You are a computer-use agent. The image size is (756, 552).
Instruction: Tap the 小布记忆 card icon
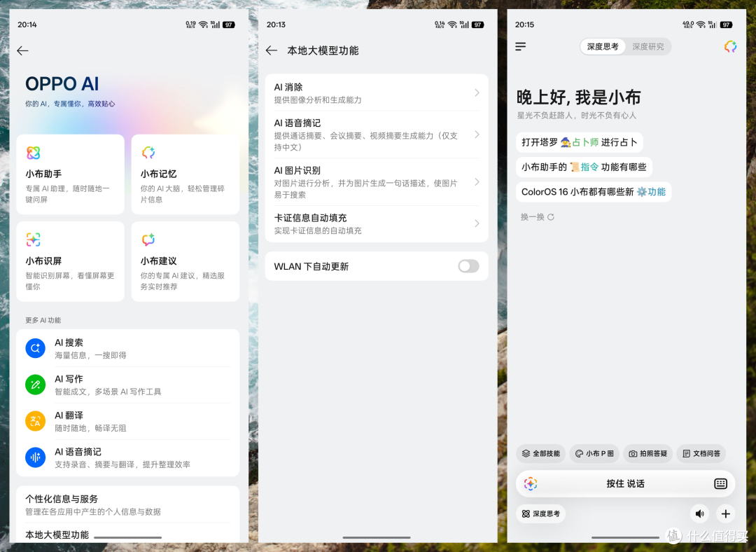[148, 153]
